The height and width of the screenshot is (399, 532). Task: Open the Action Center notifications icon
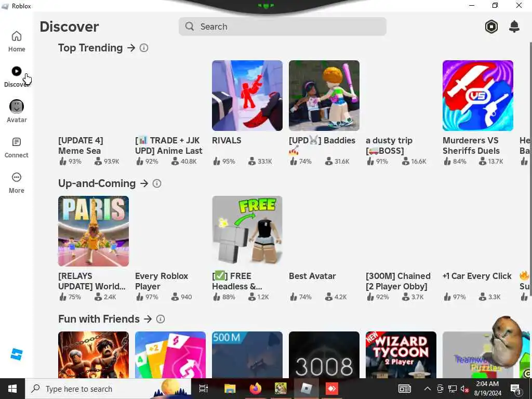click(516, 389)
